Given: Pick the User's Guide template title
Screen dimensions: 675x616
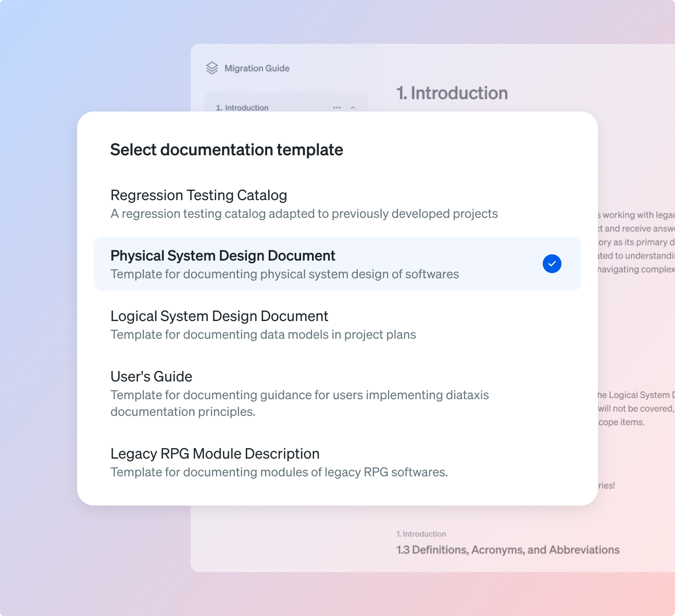Looking at the screenshot, I should (151, 377).
